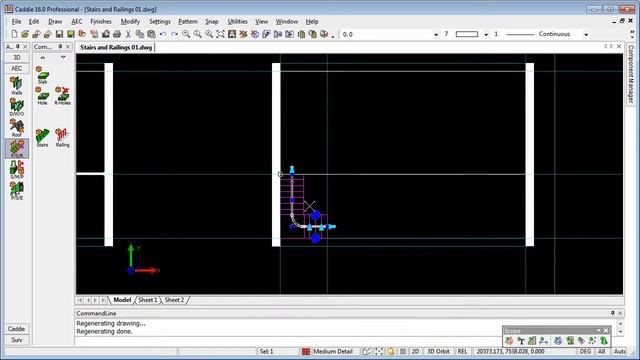
Task: Click the Continuous line style preview
Action: [520, 34]
